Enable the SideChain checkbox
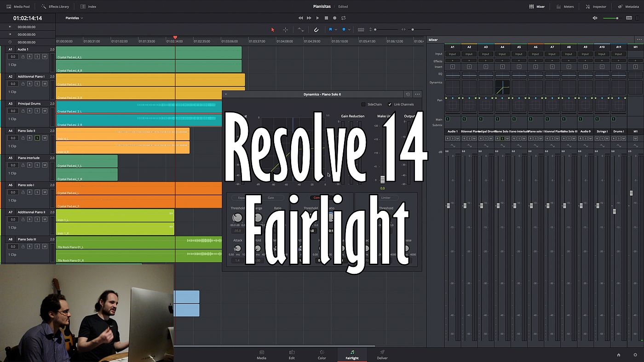644x362 pixels. click(363, 104)
